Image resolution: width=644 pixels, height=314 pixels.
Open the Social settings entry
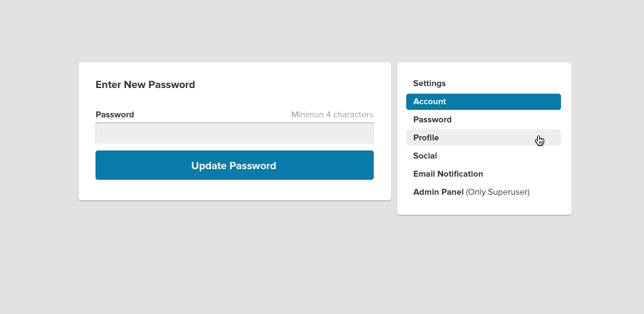pos(484,156)
